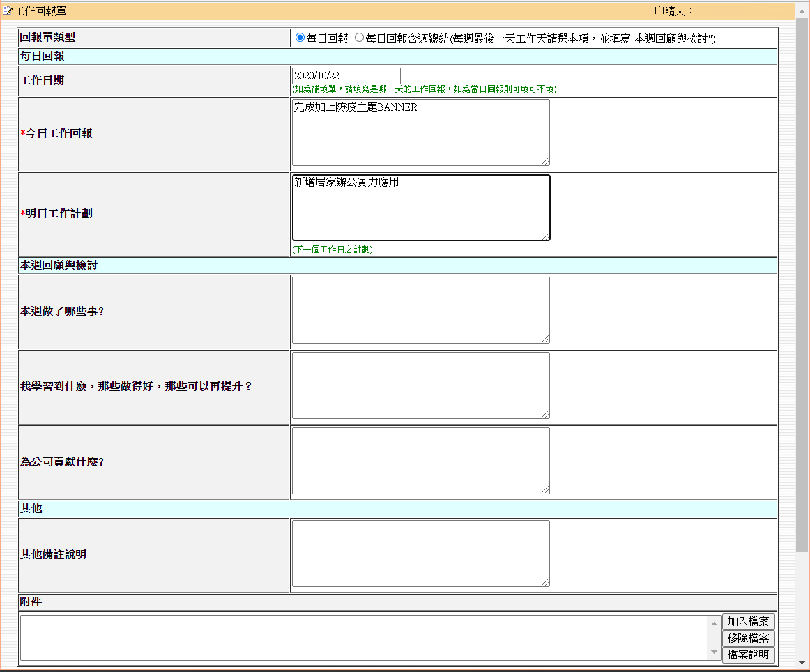Focus the 我學習到什麼 text area
Image resolution: width=810 pixels, height=672 pixels.
(x=420, y=385)
